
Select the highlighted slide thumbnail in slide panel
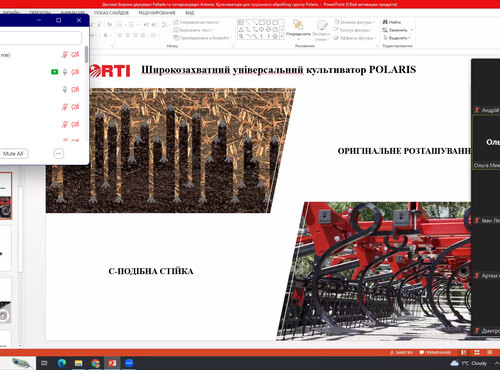(x=6, y=196)
